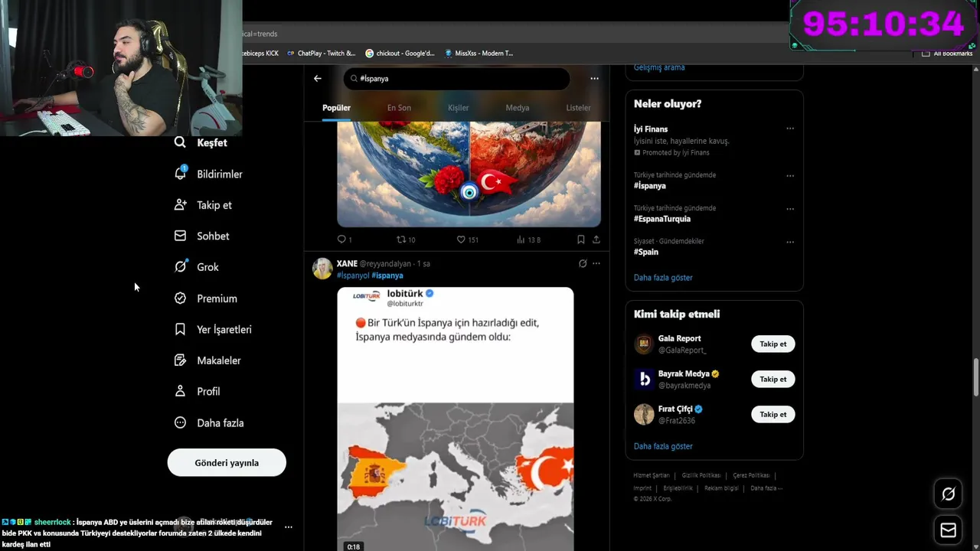Open All Bookmarks folder

pos(947,54)
